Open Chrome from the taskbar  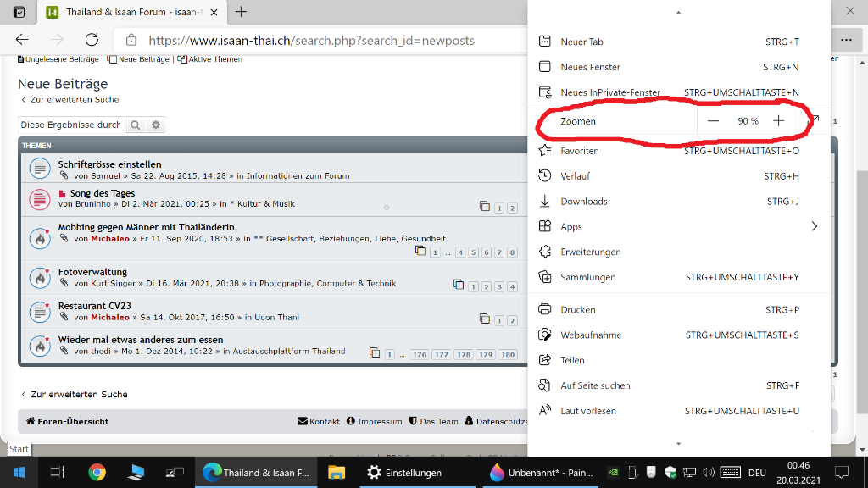coord(97,473)
